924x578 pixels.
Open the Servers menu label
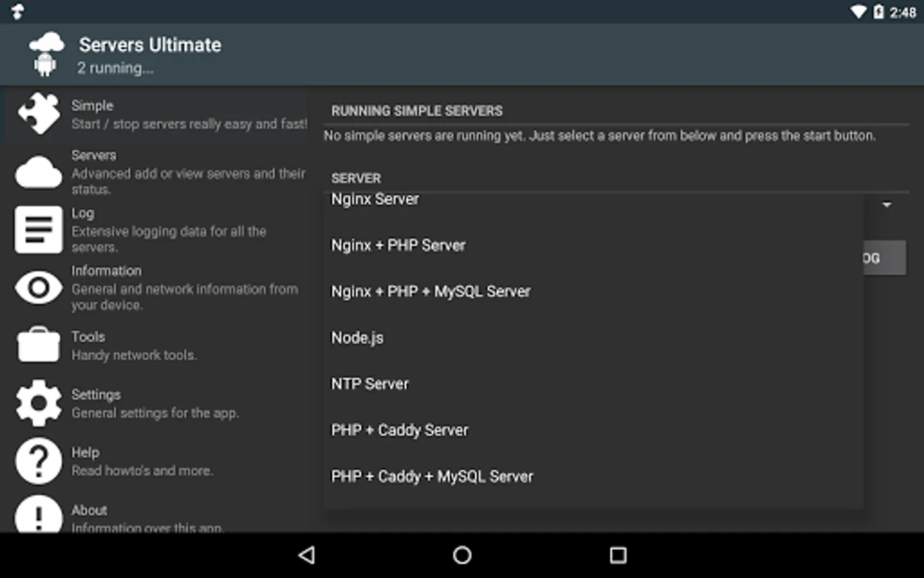94,155
